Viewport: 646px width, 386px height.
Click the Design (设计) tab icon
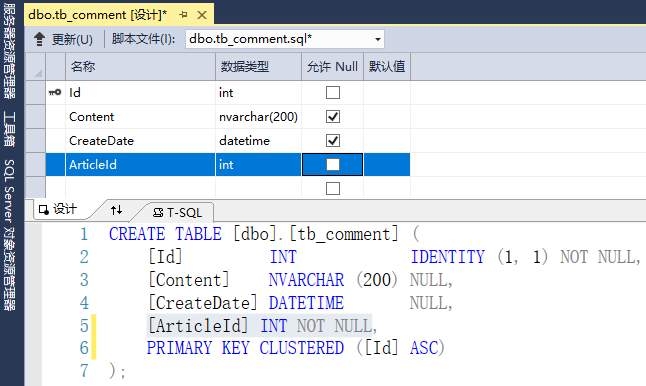[x=44, y=210]
